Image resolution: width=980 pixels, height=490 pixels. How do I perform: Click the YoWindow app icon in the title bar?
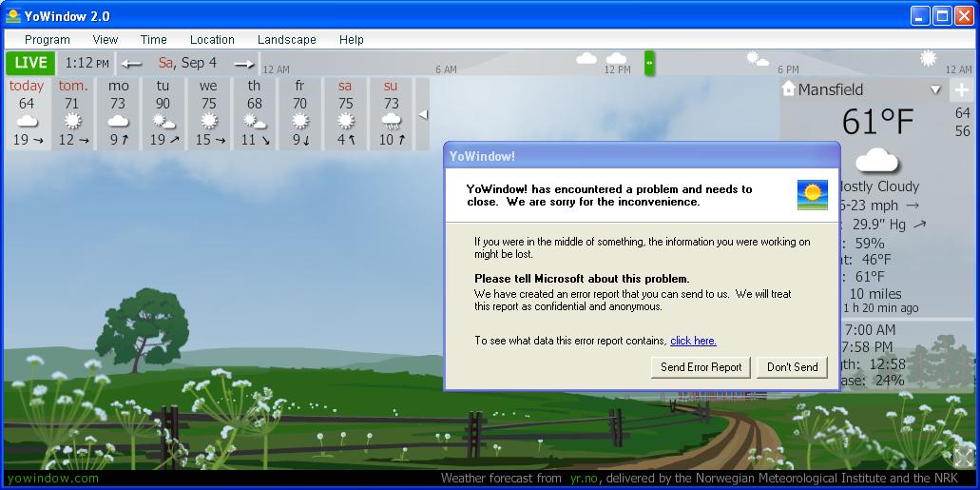(13, 15)
